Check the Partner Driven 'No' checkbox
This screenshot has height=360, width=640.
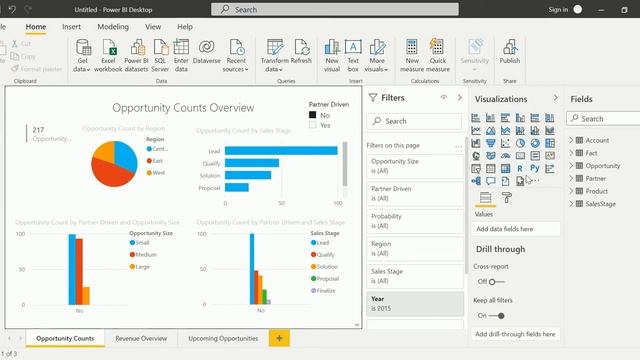coord(313,115)
